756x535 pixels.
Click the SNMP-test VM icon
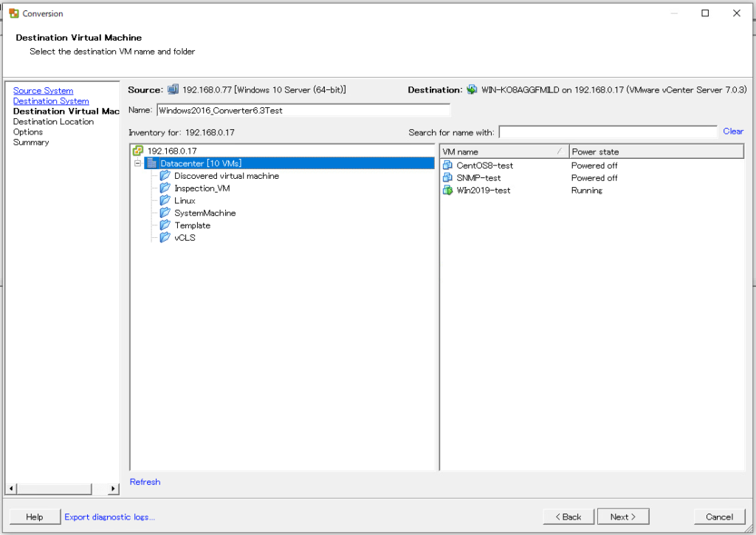pos(447,177)
